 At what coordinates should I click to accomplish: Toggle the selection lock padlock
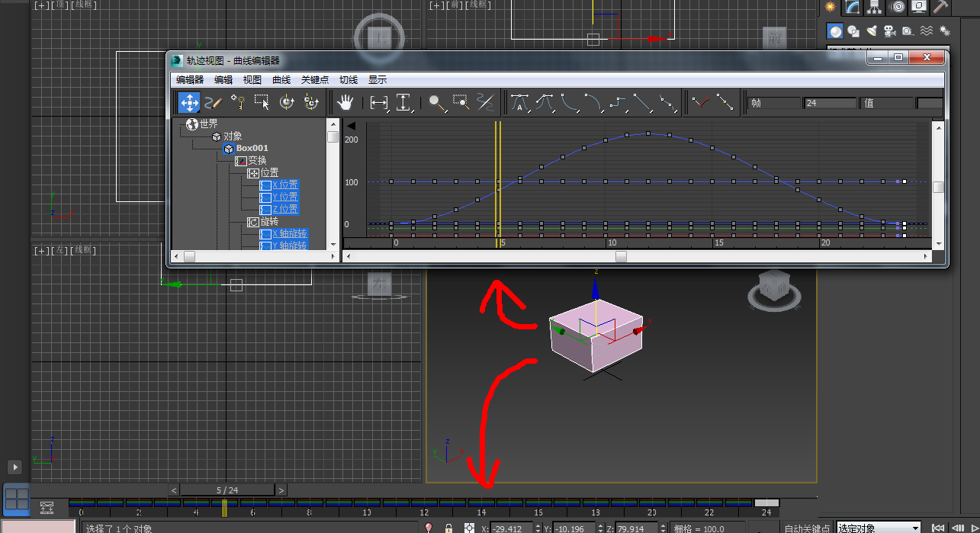tap(448, 527)
